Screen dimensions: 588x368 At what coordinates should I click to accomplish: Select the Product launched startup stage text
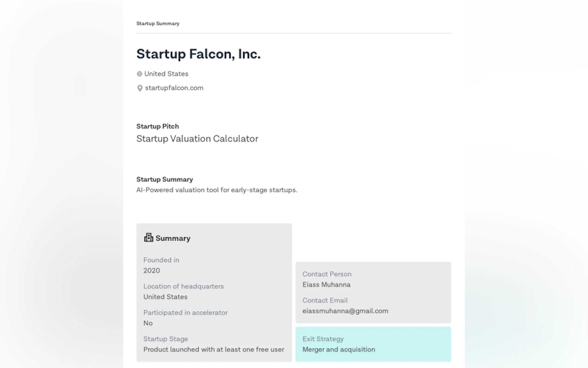(214, 349)
